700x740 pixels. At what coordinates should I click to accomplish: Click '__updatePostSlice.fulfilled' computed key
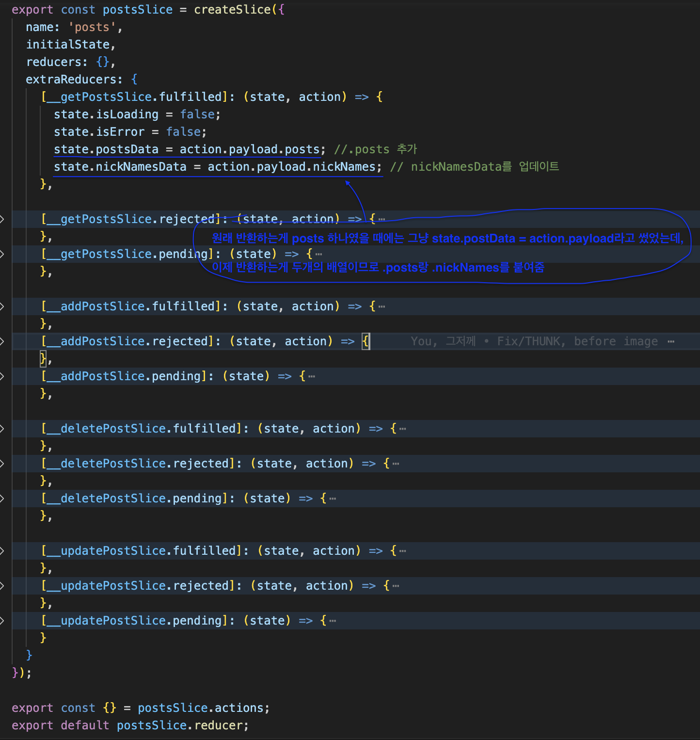tap(141, 551)
